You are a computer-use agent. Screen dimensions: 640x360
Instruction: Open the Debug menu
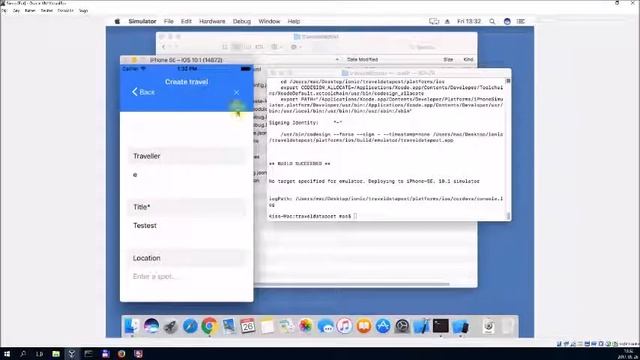click(242, 21)
